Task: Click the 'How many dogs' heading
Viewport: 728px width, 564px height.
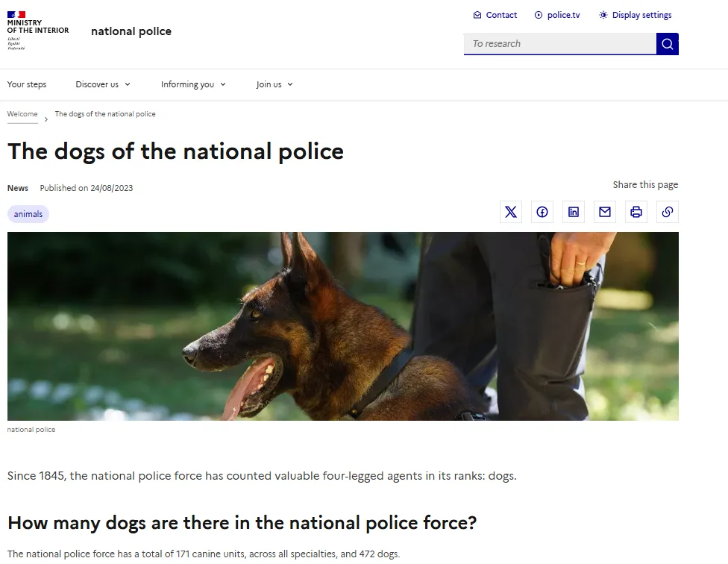Action: [242, 523]
